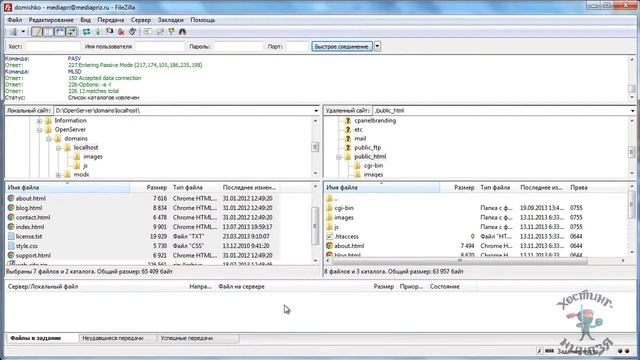Click the about.html Chrome icon in local list
640x360 pixels.
coord(11,198)
